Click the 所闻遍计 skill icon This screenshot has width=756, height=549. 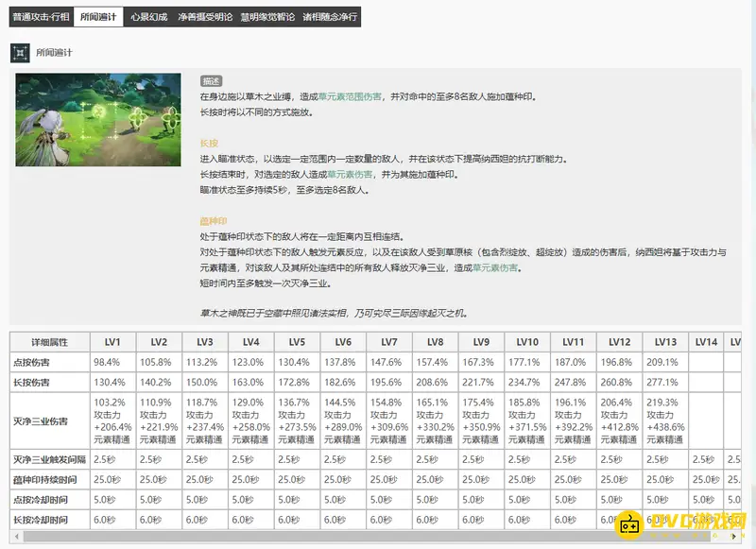(21, 52)
